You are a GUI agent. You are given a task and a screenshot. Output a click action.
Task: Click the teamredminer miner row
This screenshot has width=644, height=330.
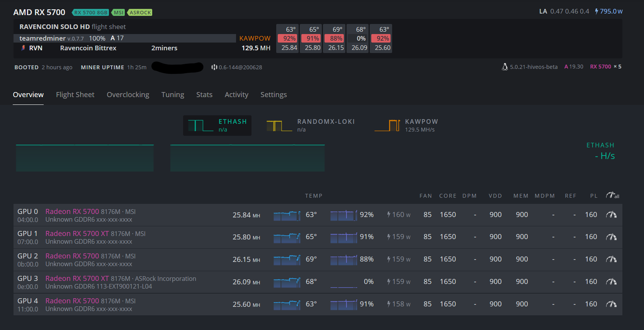pos(125,38)
